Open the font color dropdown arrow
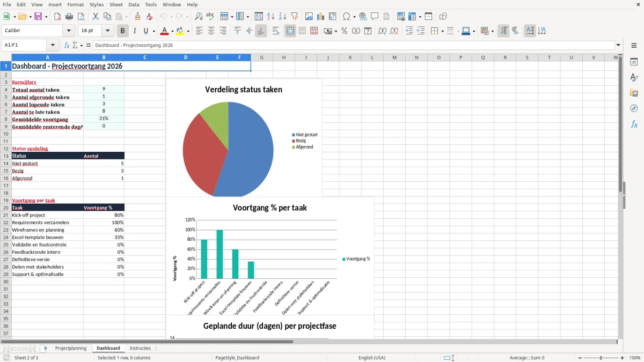Screen dimensions: 644x362 (172, 31)
